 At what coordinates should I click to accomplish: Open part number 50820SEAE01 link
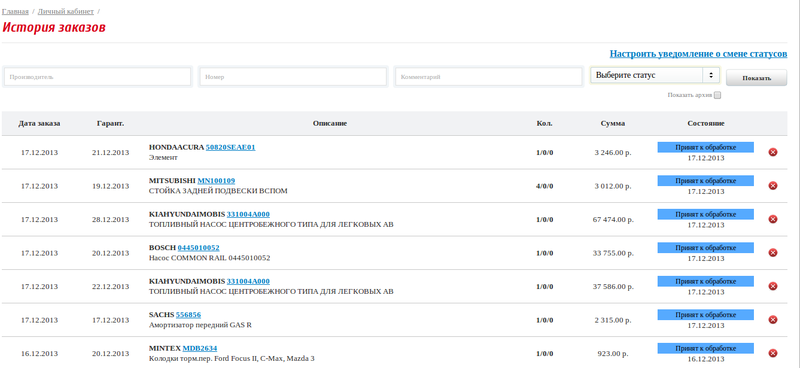click(x=230, y=147)
